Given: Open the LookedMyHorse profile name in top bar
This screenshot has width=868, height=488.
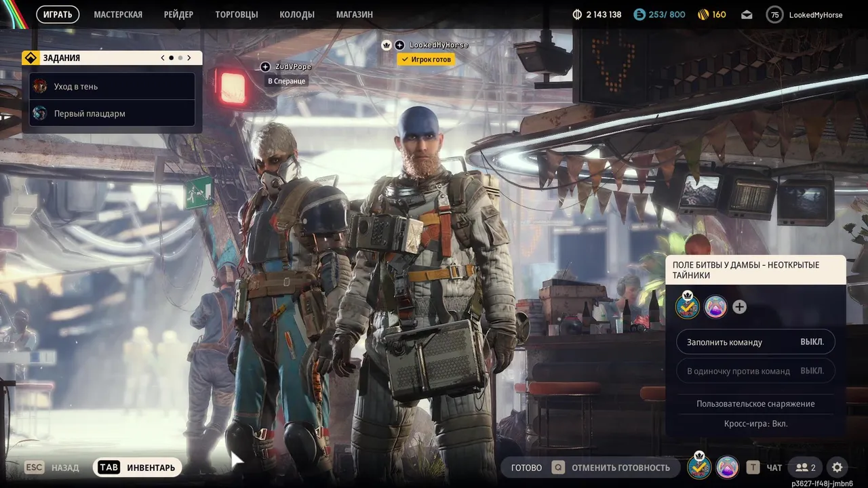Looking at the screenshot, I should tap(816, 14).
